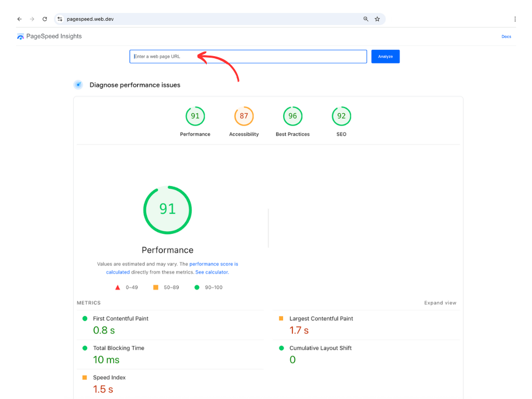Click the 'Diagnose performance issues' heading
This screenshot has width=532, height=399.
point(135,85)
